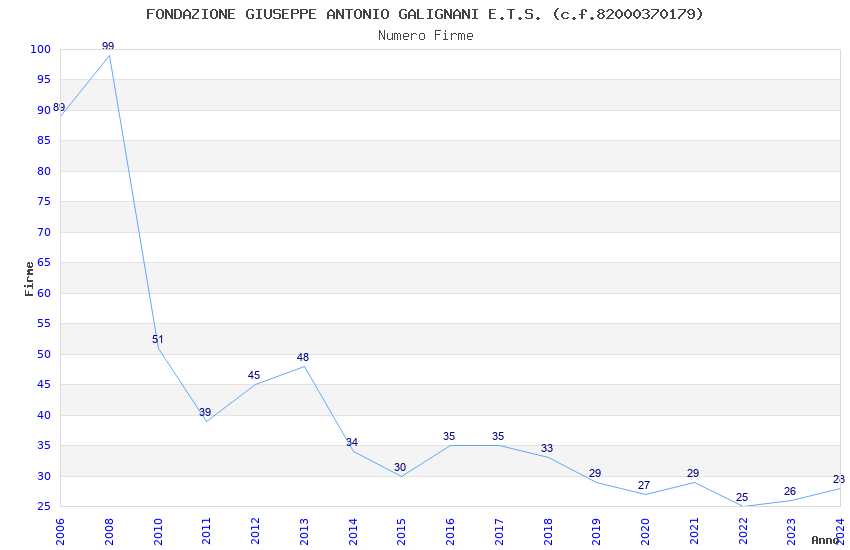
Task: Pick the data label 33 above the 2018 point
Action: 546,449
